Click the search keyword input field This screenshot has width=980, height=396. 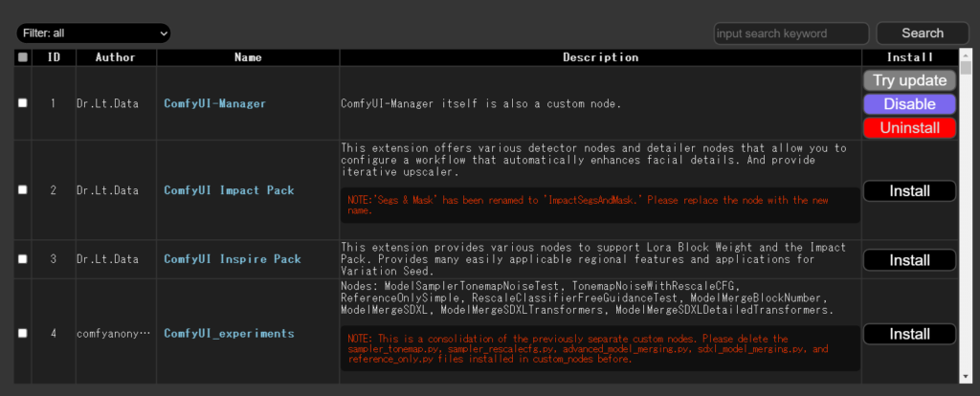(791, 33)
